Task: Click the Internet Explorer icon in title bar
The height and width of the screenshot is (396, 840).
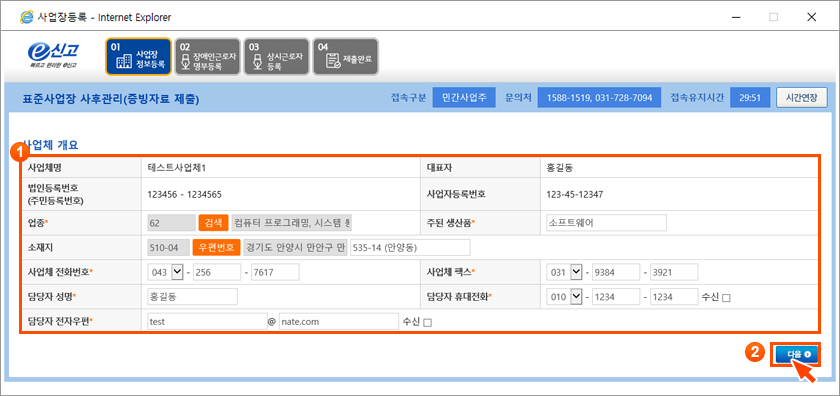Action: [x=25, y=17]
